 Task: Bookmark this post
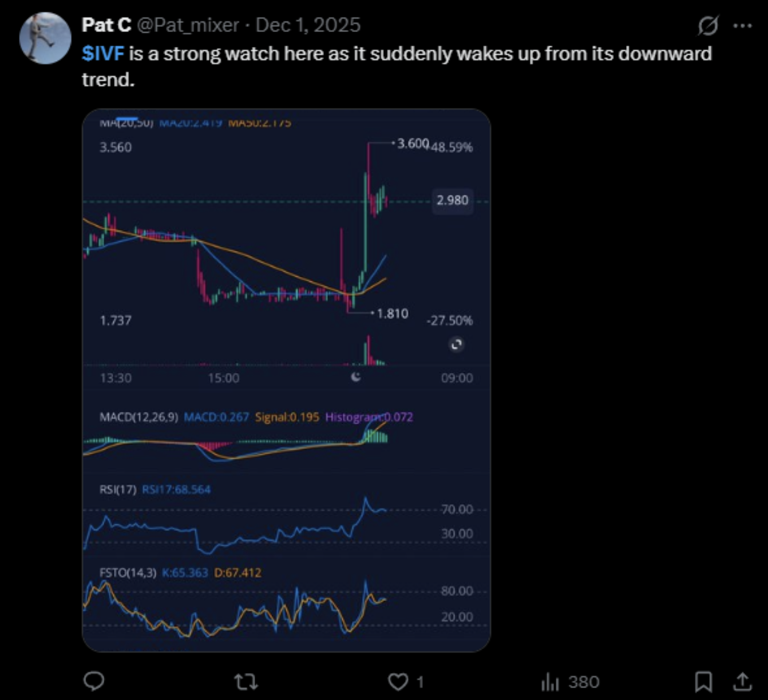703,681
